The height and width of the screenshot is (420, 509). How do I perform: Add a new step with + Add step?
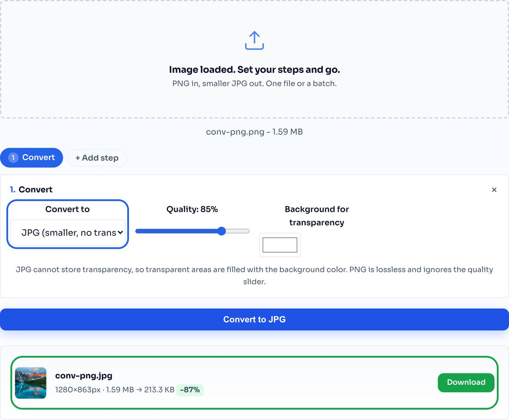(x=97, y=158)
